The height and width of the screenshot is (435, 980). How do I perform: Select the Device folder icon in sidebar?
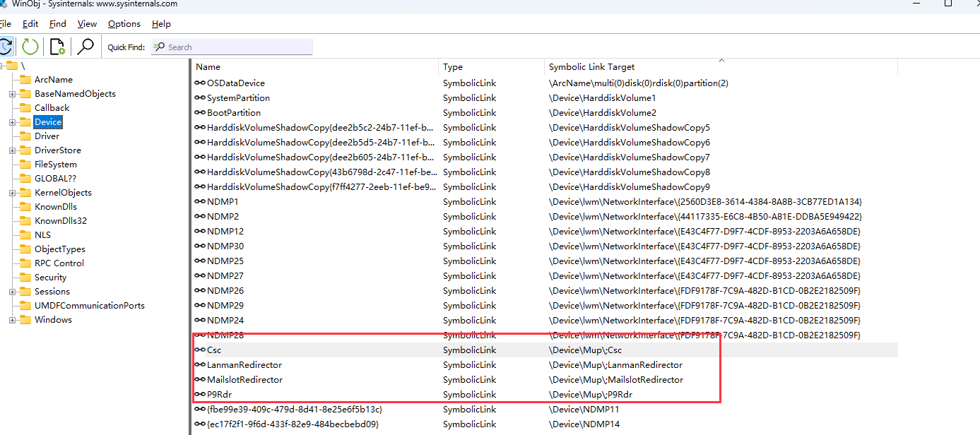pyautogui.click(x=25, y=121)
